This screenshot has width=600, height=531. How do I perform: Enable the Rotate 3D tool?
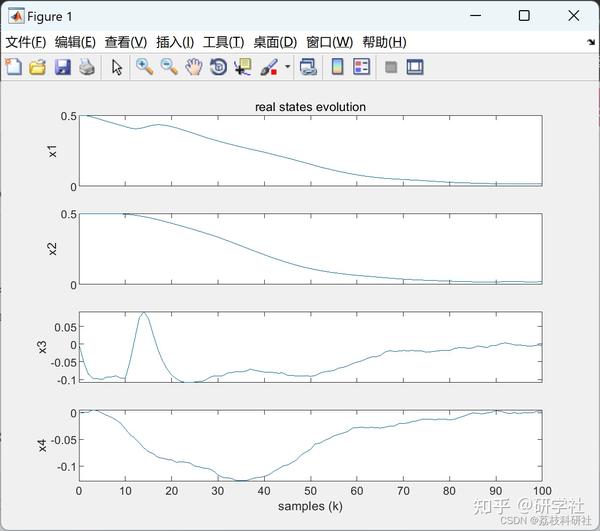tap(218, 67)
